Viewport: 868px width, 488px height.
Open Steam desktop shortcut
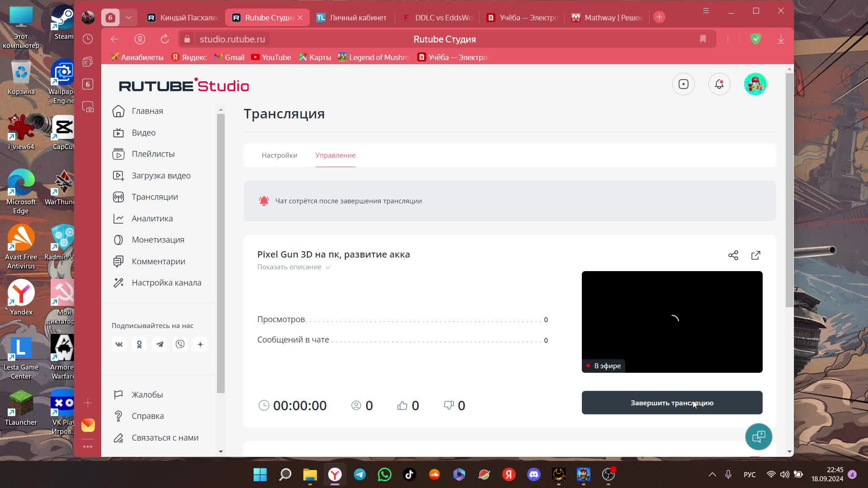(x=63, y=23)
